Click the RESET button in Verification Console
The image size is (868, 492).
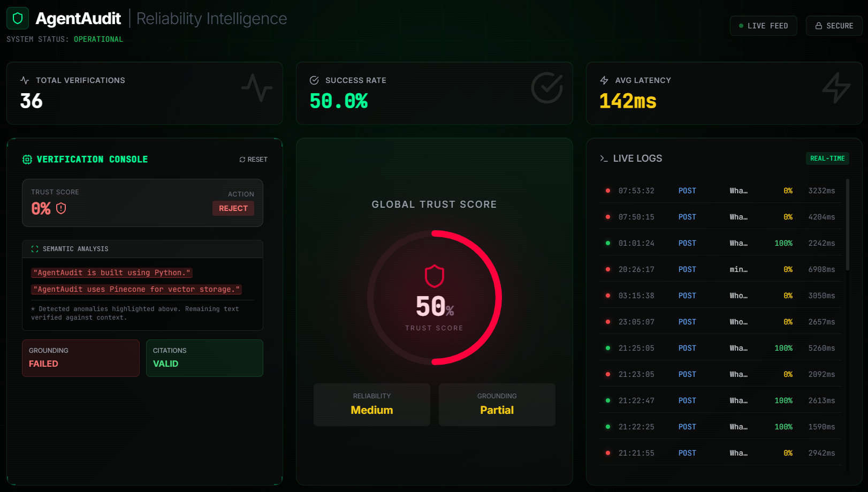tap(253, 159)
